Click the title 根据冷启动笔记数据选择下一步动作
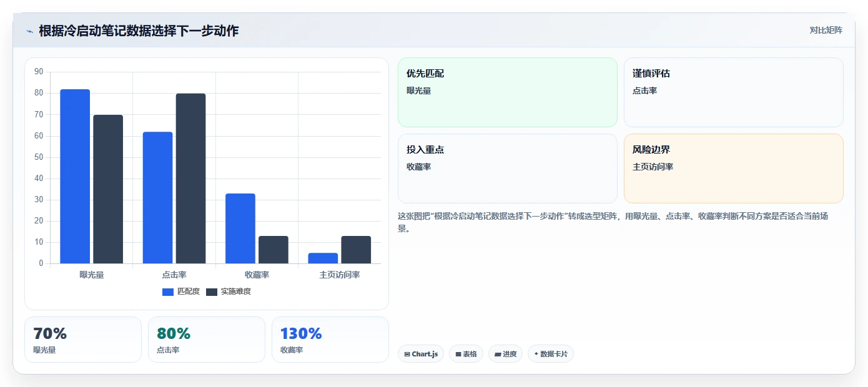Viewport: 868px width, 387px height. 139,31
